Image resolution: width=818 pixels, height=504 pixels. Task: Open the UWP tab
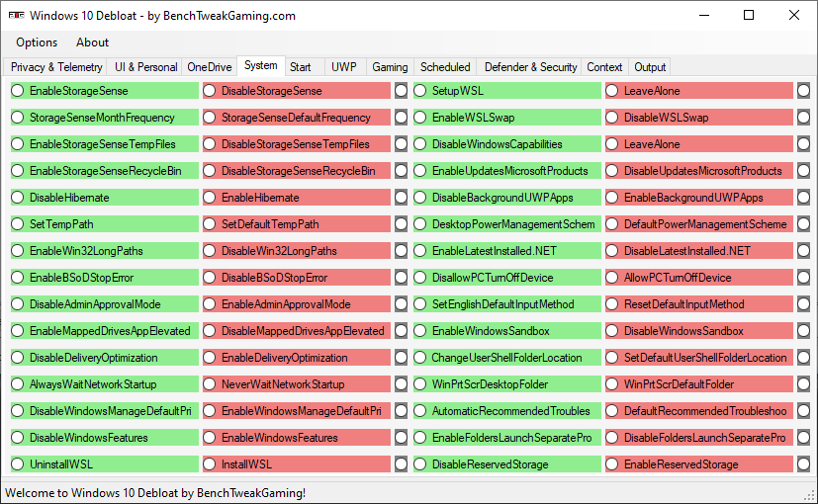pos(344,67)
